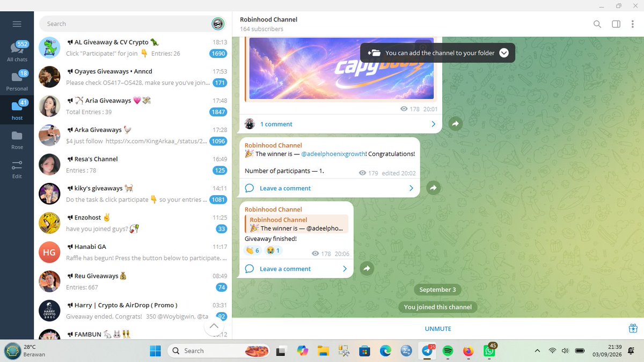Open Oyayes Giveaways • Anncd chat

[133, 77]
